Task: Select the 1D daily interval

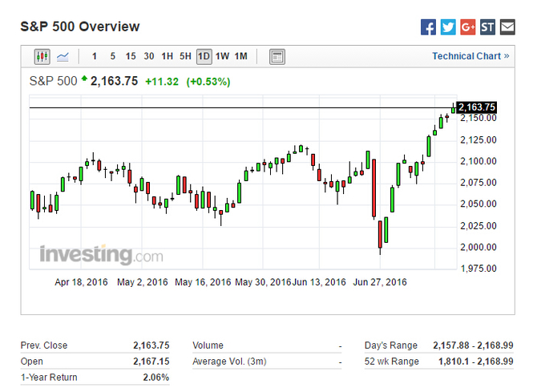Action: (x=204, y=56)
